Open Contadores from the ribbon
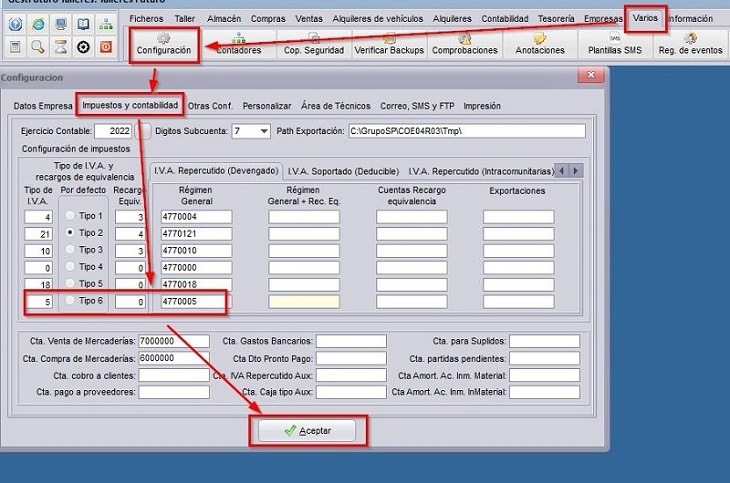Viewport: 730px width, 483px height. (238, 44)
